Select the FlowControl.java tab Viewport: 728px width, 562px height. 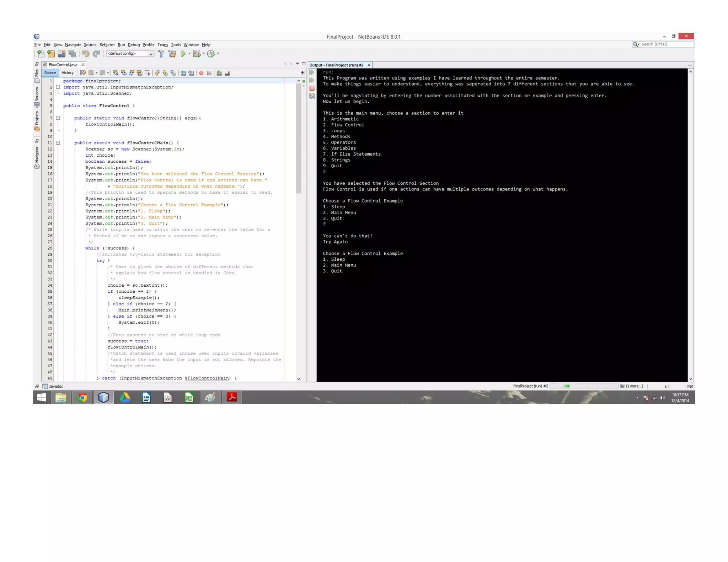tap(63, 65)
